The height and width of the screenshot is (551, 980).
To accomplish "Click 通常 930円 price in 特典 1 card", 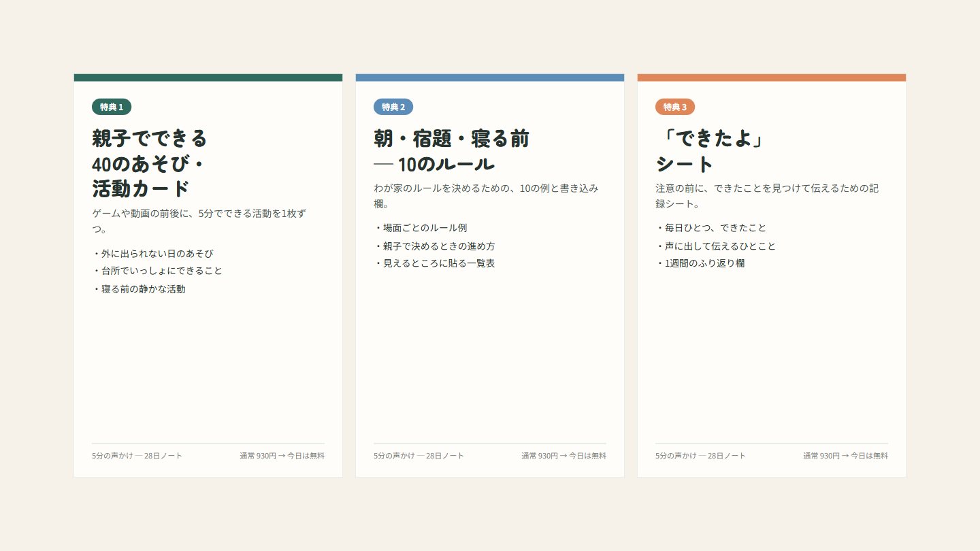I will click(282, 456).
